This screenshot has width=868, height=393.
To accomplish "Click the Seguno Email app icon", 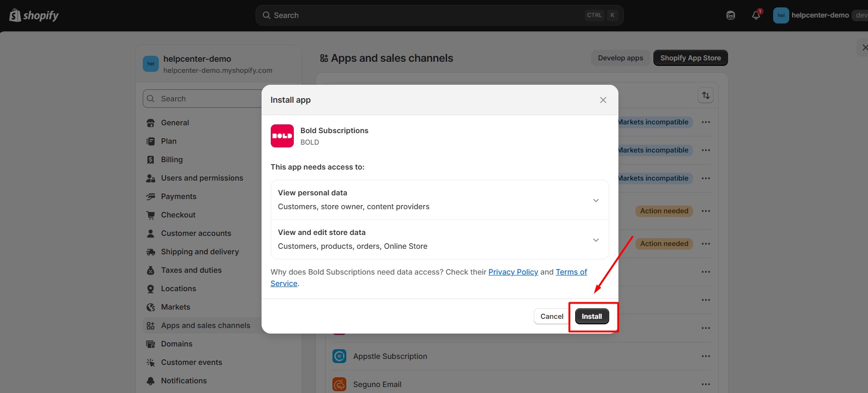I will 339,384.
